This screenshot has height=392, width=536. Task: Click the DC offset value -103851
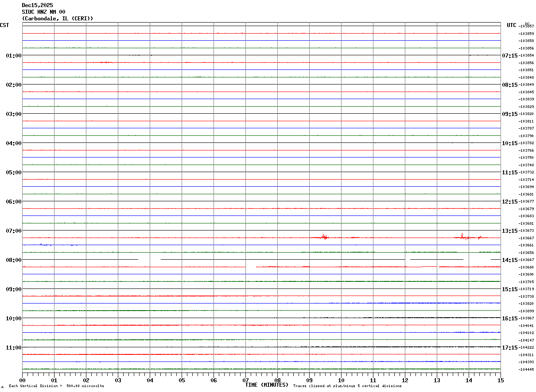(x=526, y=70)
